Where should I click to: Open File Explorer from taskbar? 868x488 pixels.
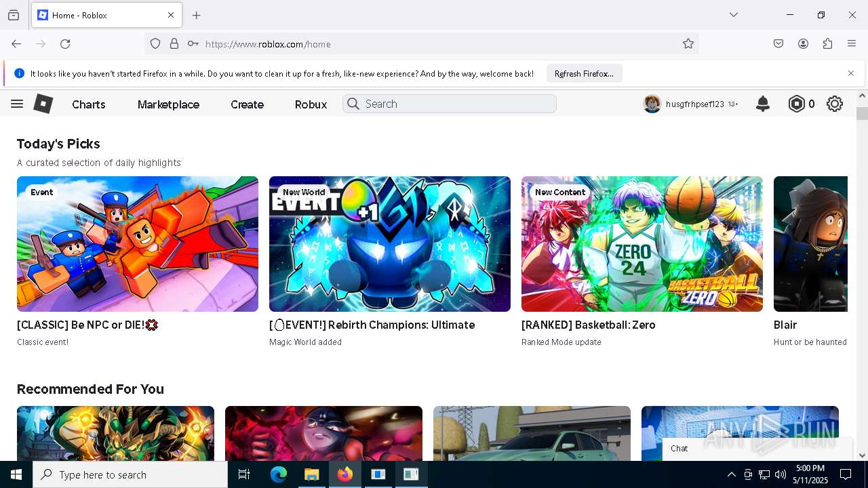(x=311, y=474)
